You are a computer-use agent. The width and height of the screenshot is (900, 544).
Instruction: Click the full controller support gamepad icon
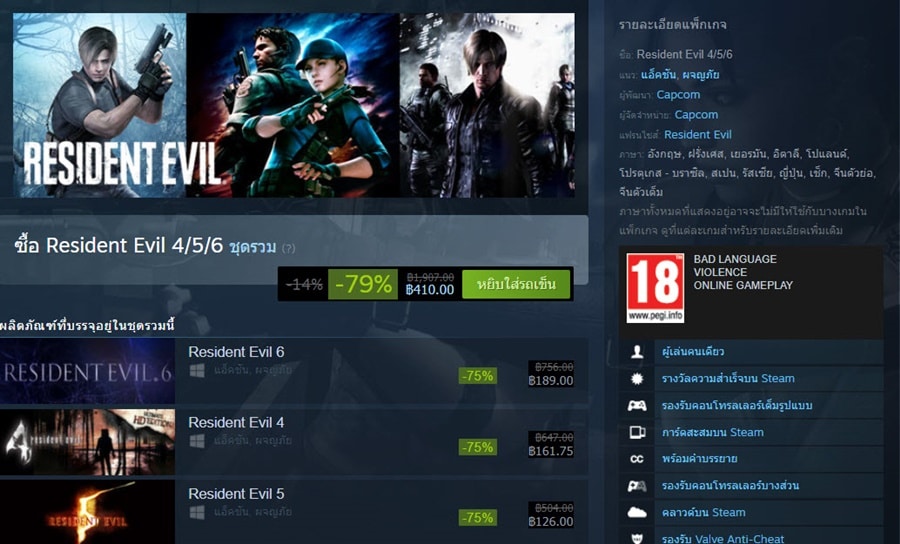[637, 406]
